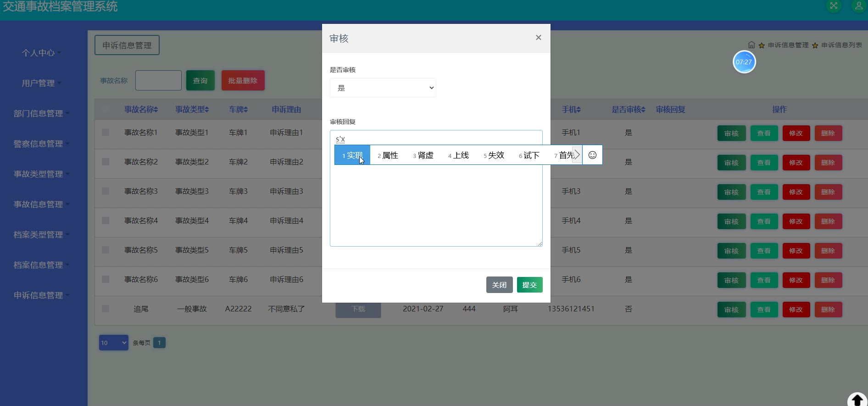
Task: Check the row checkbox for 事故名称6
Action: click(106, 279)
